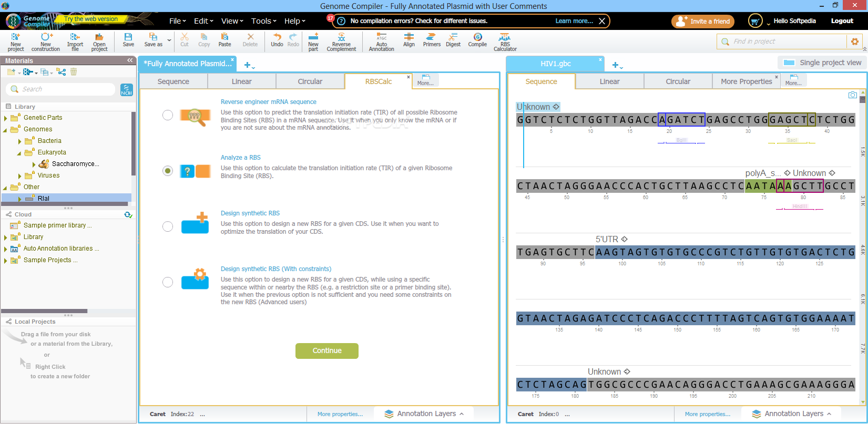Screen dimensions: 868x424
Task: Click the New construction icon
Action: [46, 42]
